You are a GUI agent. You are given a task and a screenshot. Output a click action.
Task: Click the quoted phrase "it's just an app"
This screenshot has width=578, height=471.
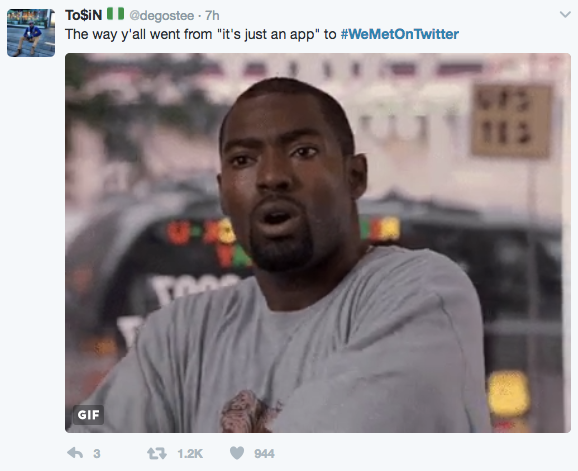click(x=268, y=34)
